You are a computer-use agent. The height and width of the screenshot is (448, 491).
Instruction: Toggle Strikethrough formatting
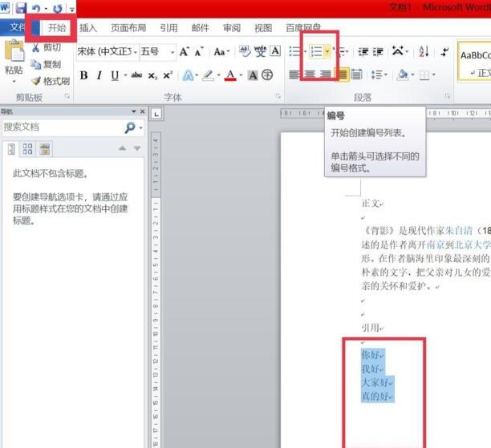(x=136, y=75)
